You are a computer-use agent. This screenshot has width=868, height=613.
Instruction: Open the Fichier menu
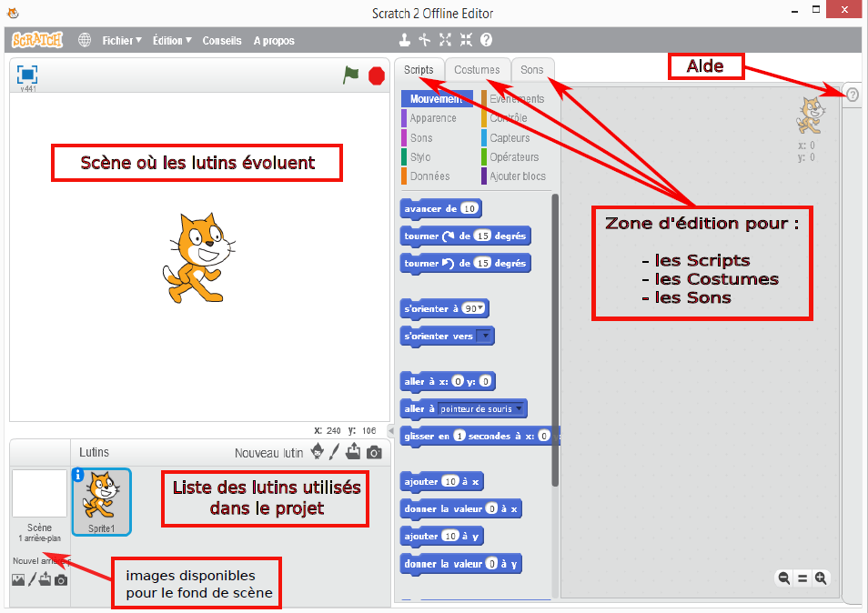click(x=122, y=40)
